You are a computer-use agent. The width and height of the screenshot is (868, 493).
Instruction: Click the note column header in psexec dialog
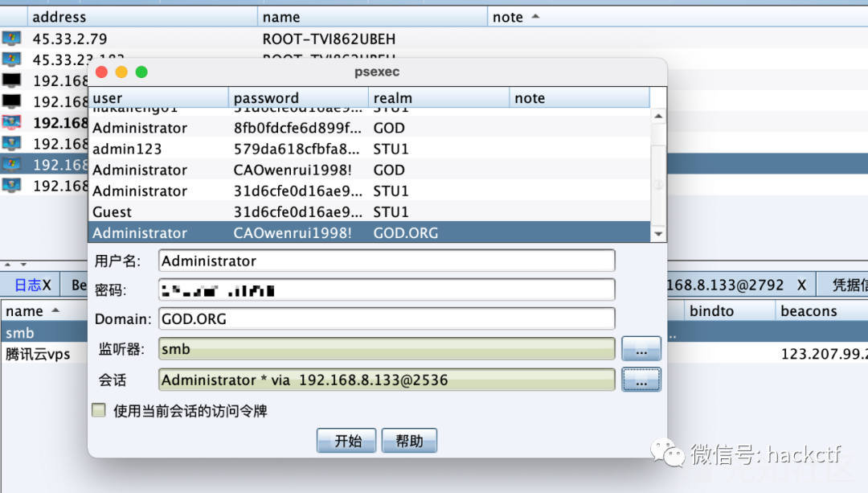579,97
